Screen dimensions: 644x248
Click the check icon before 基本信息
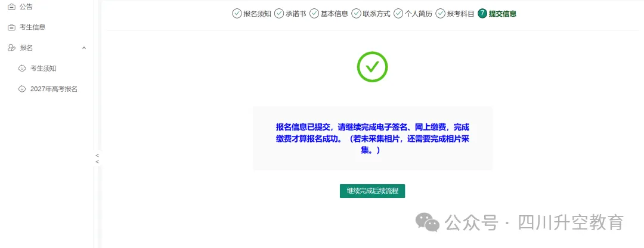pos(314,14)
